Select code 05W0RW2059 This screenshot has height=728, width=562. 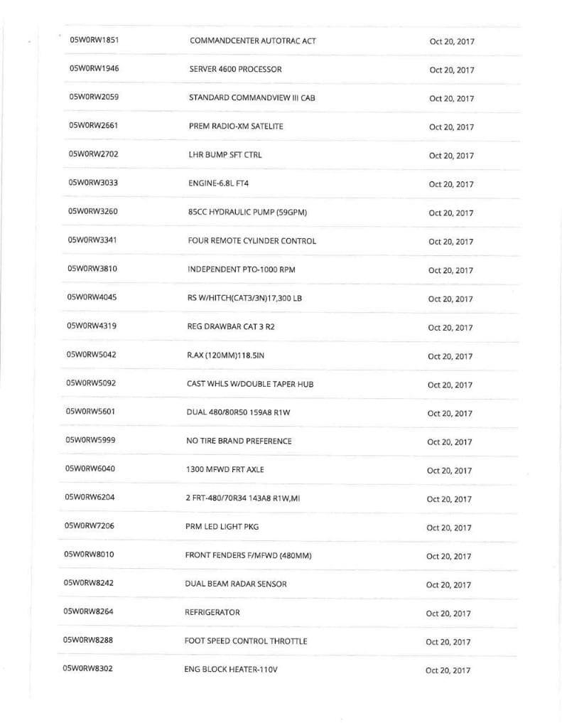[x=94, y=97]
